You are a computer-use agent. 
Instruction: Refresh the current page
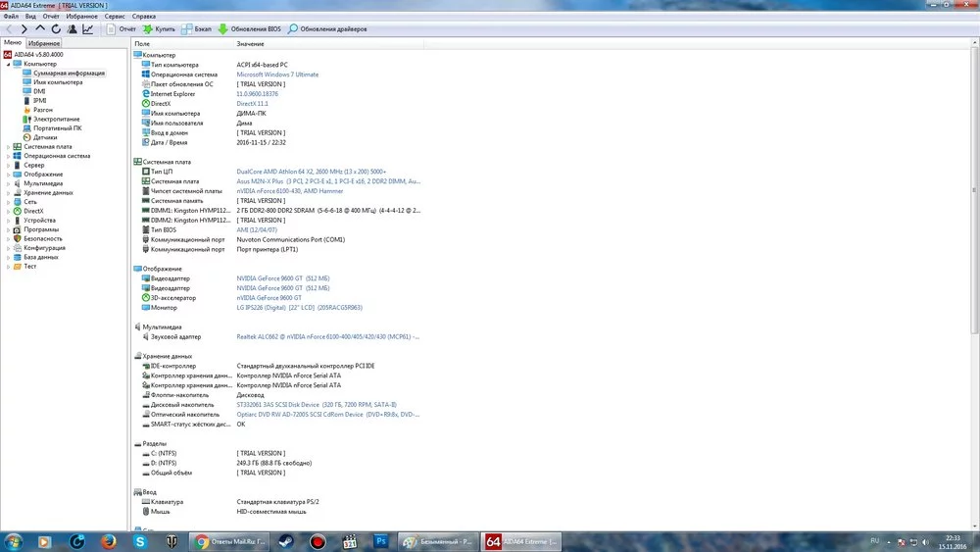coord(56,29)
